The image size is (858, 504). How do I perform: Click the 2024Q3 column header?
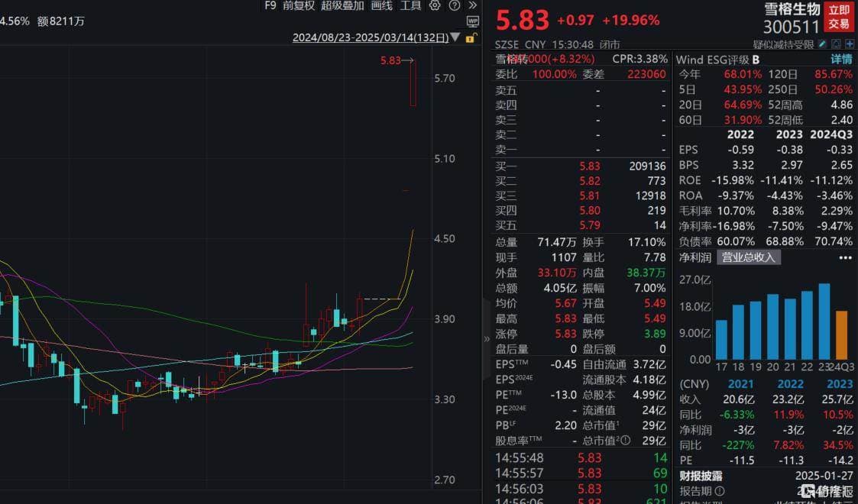tap(830, 134)
